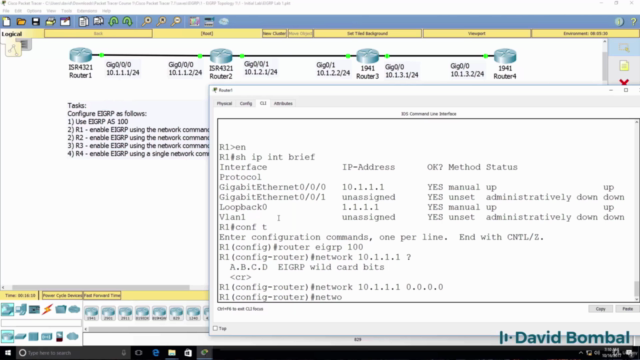Image resolution: width=640 pixels, height=360 pixels.
Task: Click the Fast Forward Time button
Action: [x=102, y=295]
